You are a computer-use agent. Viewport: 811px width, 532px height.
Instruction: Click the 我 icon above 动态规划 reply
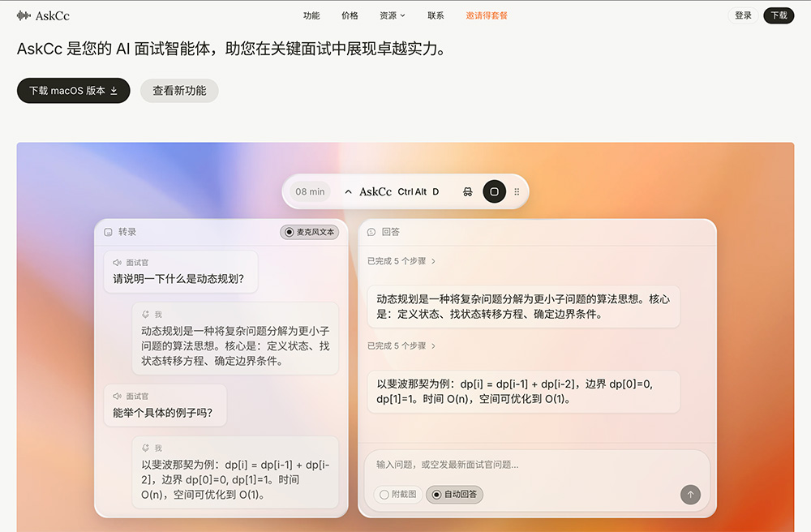tap(146, 315)
